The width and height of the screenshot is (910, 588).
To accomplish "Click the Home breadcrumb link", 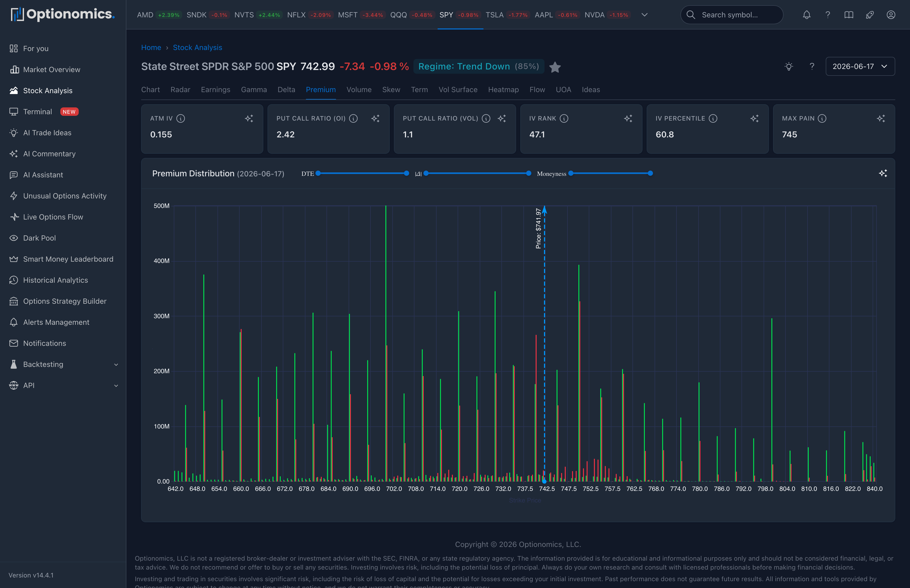I will point(151,47).
